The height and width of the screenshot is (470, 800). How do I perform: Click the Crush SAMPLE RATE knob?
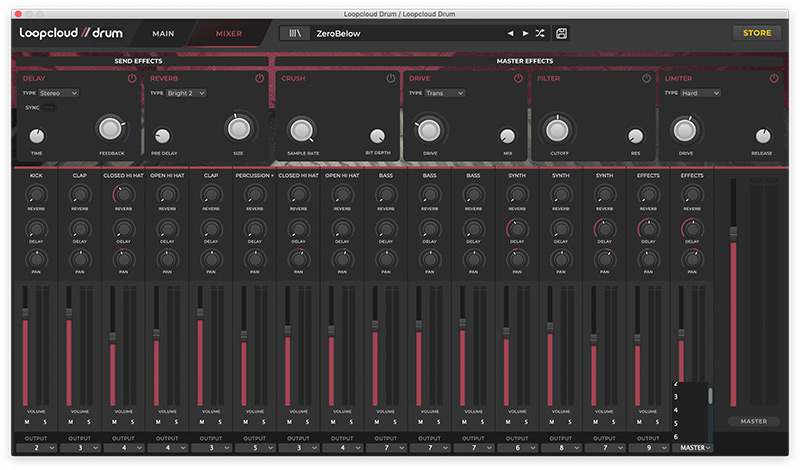[x=301, y=130]
